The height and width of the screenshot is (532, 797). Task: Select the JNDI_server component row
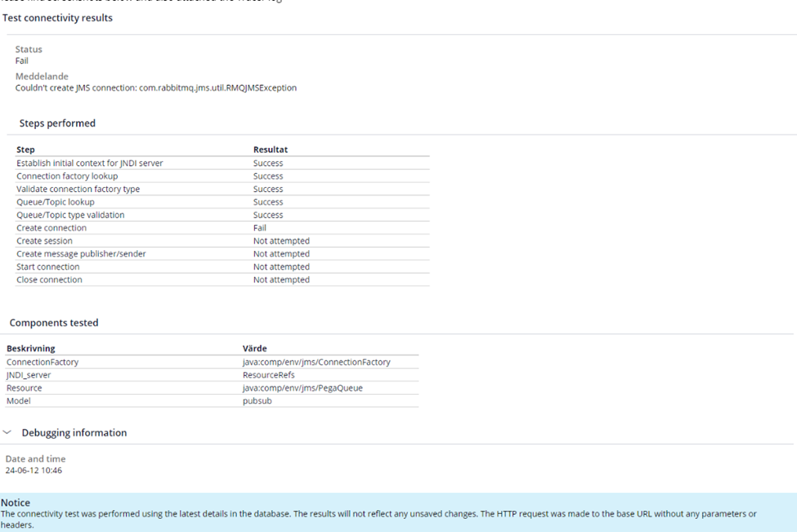28,375
